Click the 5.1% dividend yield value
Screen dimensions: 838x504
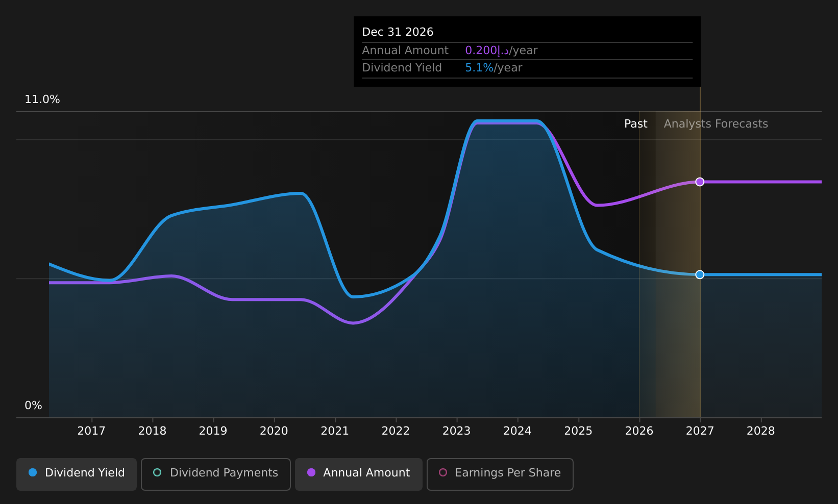(478, 67)
